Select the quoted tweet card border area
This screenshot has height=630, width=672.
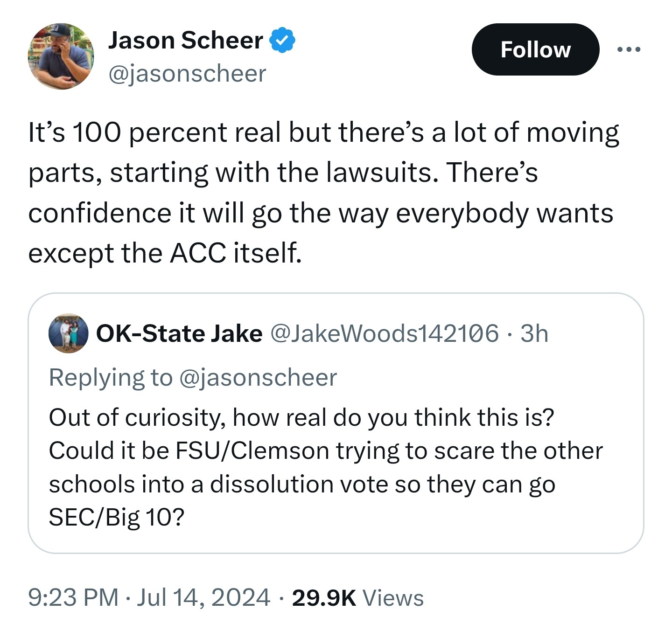pyautogui.click(x=336, y=423)
